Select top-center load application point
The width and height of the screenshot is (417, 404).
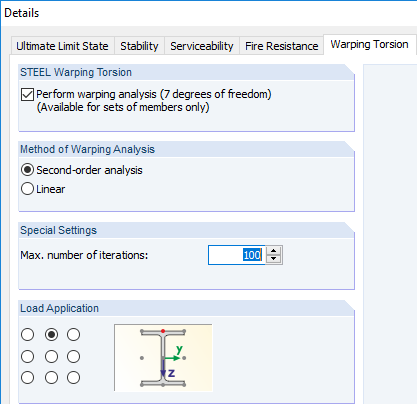tap(51, 334)
